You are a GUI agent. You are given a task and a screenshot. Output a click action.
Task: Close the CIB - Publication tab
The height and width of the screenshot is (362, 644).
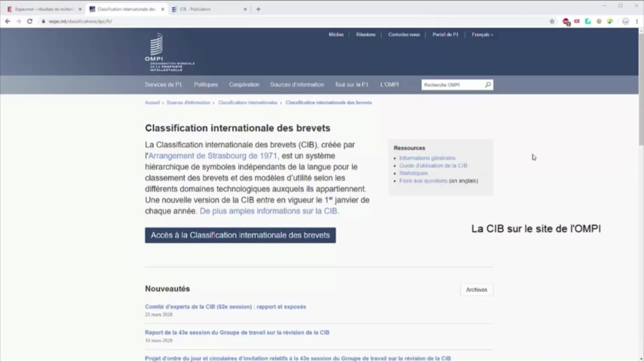coord(245,9)
